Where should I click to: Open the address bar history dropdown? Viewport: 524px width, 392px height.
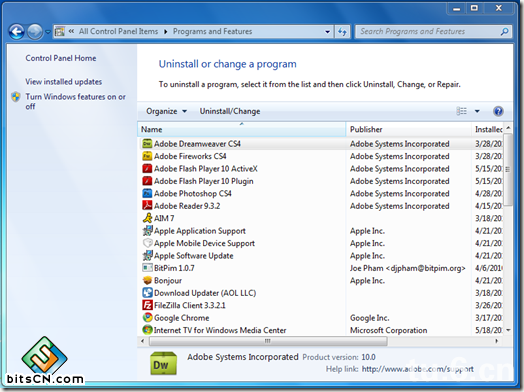click(x=328, y=32)
